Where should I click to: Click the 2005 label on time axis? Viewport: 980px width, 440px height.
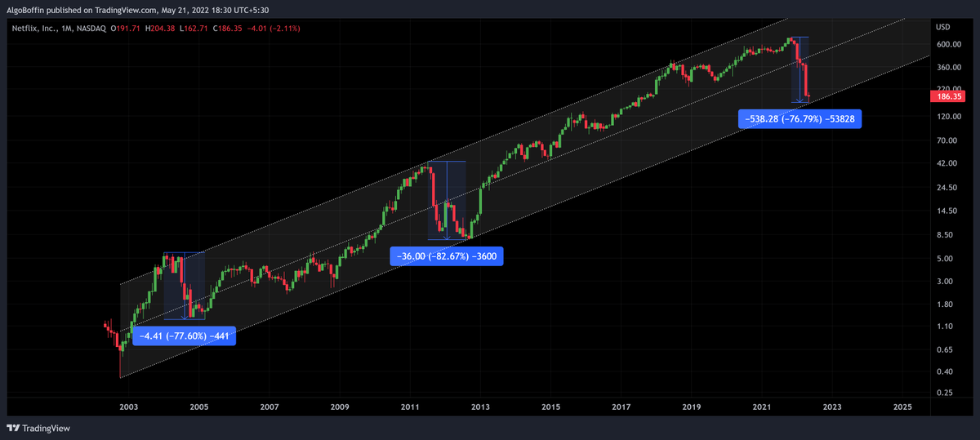click(x=199, y=406)
